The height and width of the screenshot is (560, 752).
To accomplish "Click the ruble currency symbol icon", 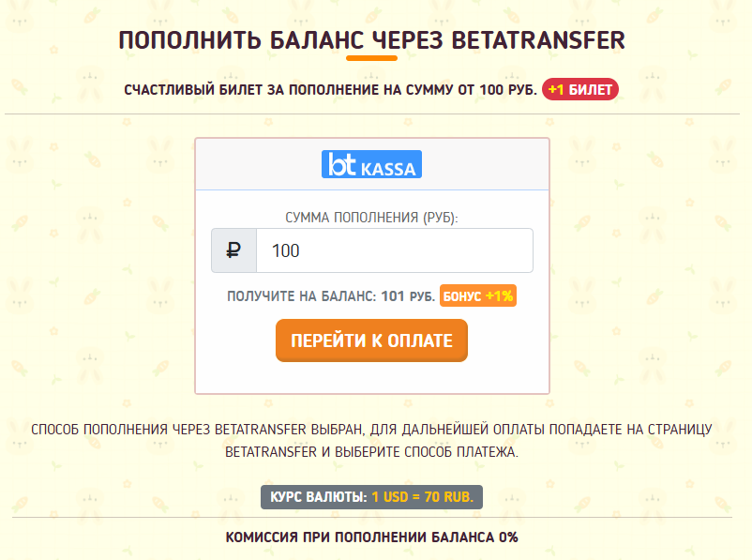I will (234, 251).
